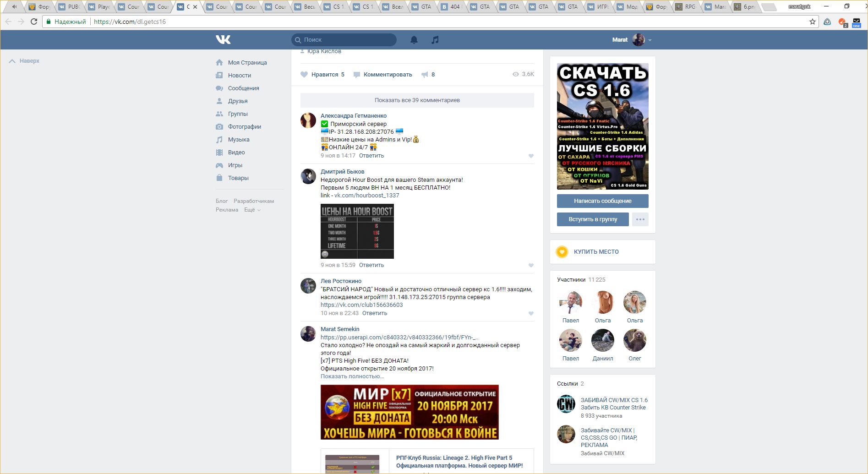Open the music player note icon in header
Image resolution: width=868 pixels, height=474 pixels.
point(435,40)
